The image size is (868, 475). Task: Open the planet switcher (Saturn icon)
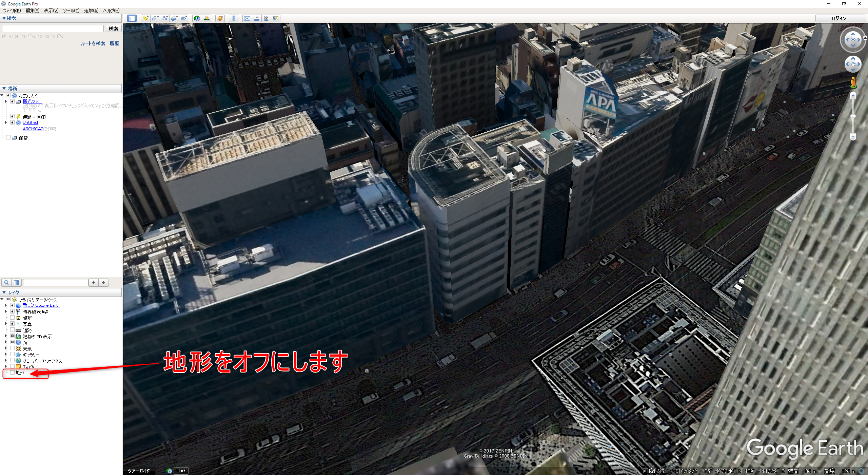click(220, 18)
